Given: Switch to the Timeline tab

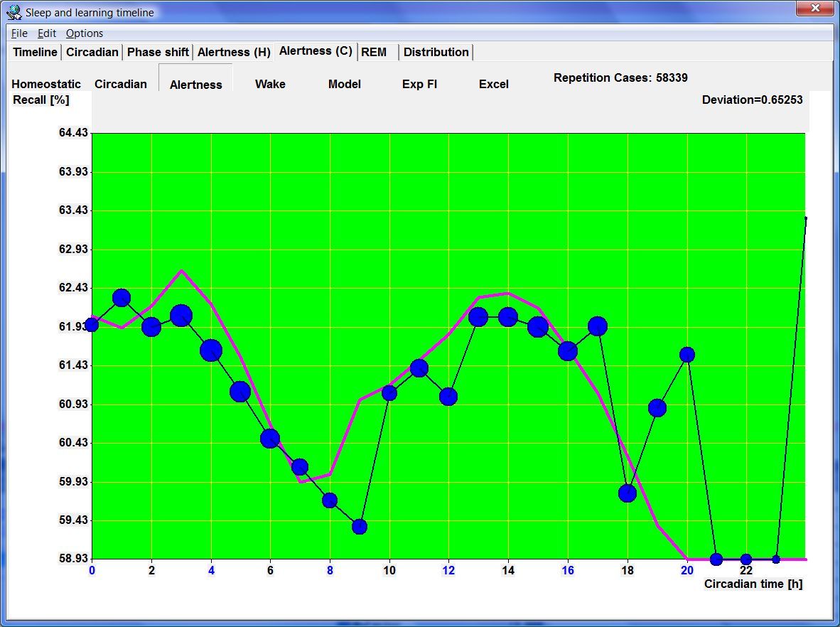Looking at the screenshot, I should click(x=35, y=52).
